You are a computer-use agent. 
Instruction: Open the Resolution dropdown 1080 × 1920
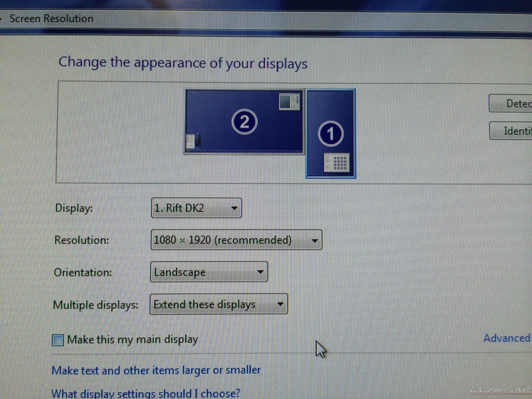tap(236, 240)
